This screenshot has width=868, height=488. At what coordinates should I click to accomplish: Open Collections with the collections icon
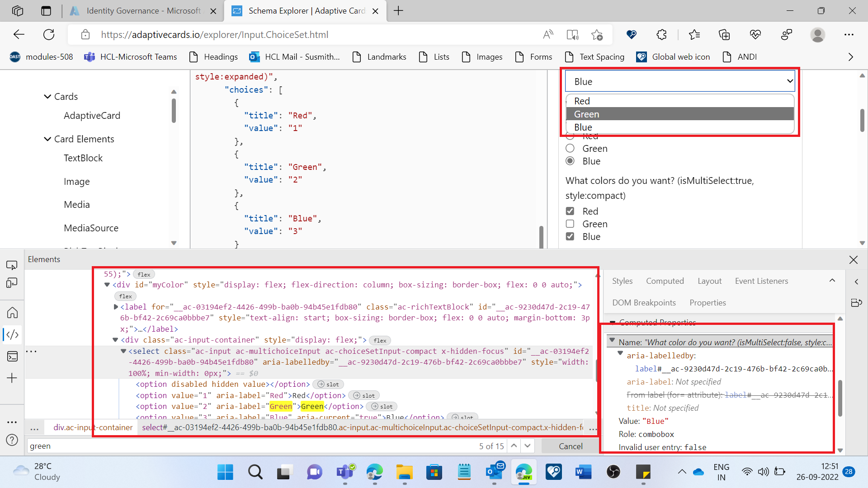(725, 34)
